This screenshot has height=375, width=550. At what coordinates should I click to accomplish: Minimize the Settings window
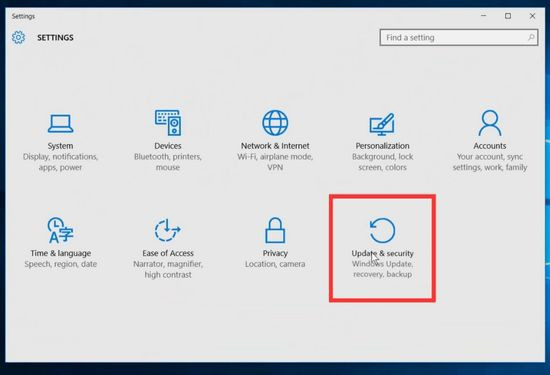pos(483,16)
